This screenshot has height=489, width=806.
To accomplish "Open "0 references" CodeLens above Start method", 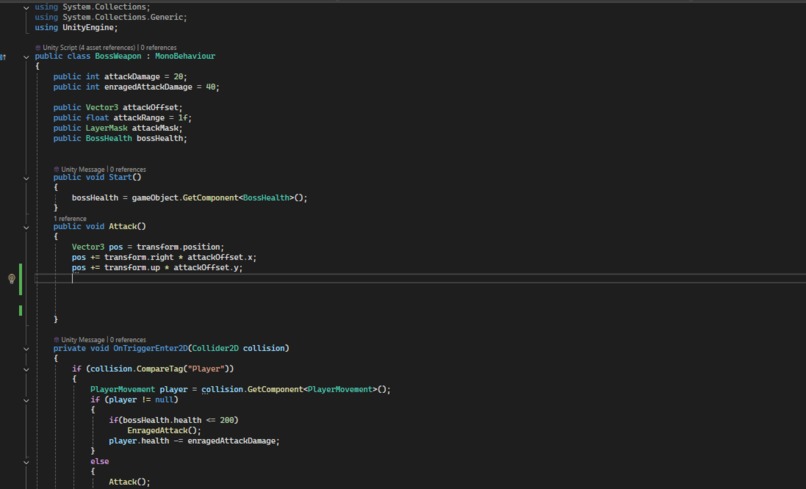I will pos(128,169).
